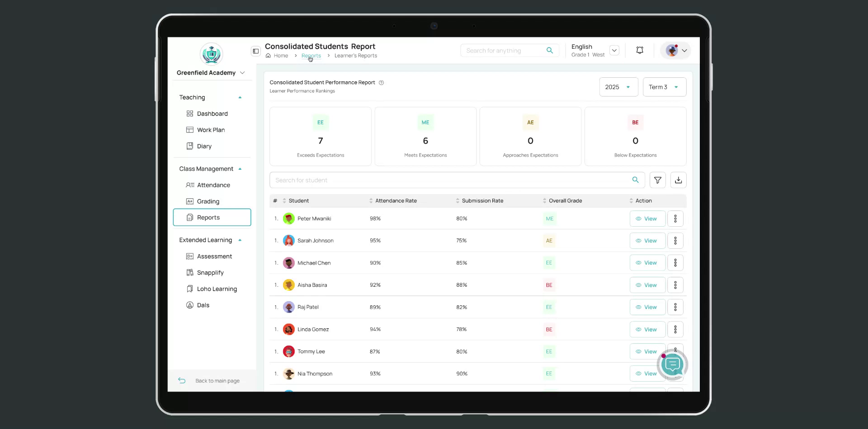
Task: Click Back to main page
Action: (x=217, y=381)
